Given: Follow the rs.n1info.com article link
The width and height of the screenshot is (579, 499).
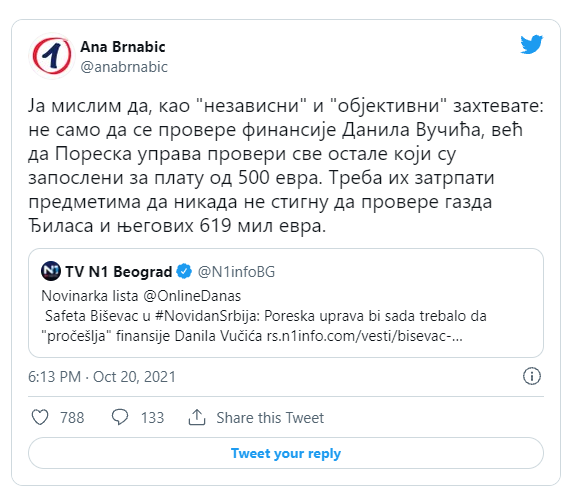Looking at the screenshot, I should [364, 336].
